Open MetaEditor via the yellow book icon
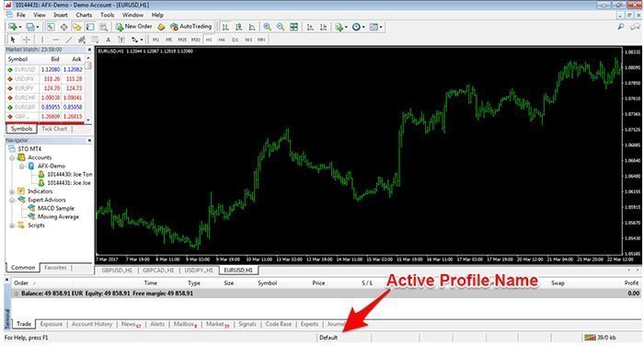 click(161, 27)
